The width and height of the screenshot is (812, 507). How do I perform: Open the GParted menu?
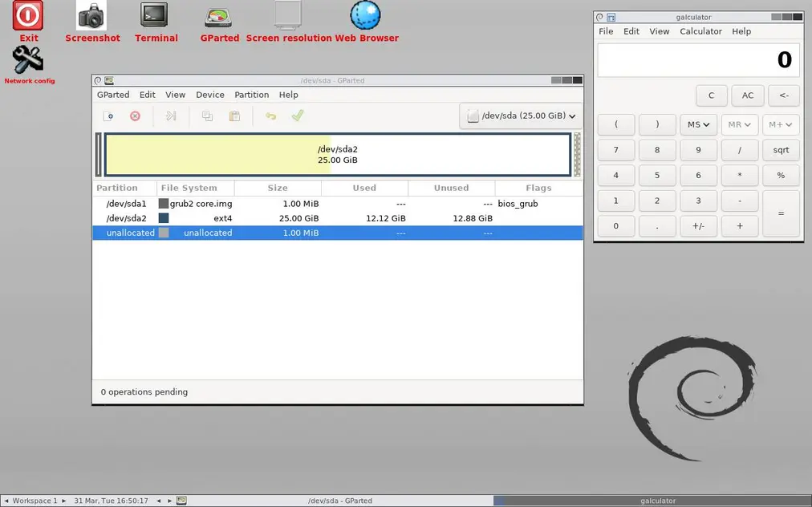tap(113, 95)
